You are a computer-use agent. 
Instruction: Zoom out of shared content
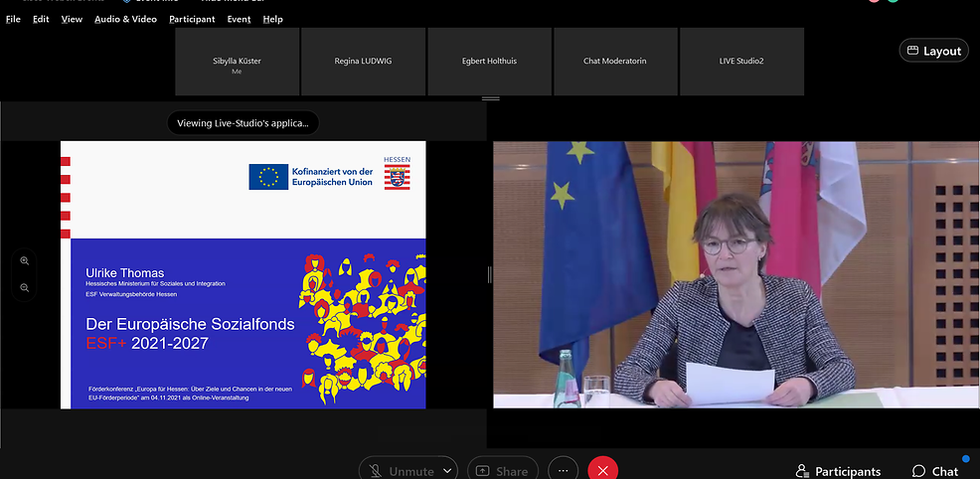(25, 288)
